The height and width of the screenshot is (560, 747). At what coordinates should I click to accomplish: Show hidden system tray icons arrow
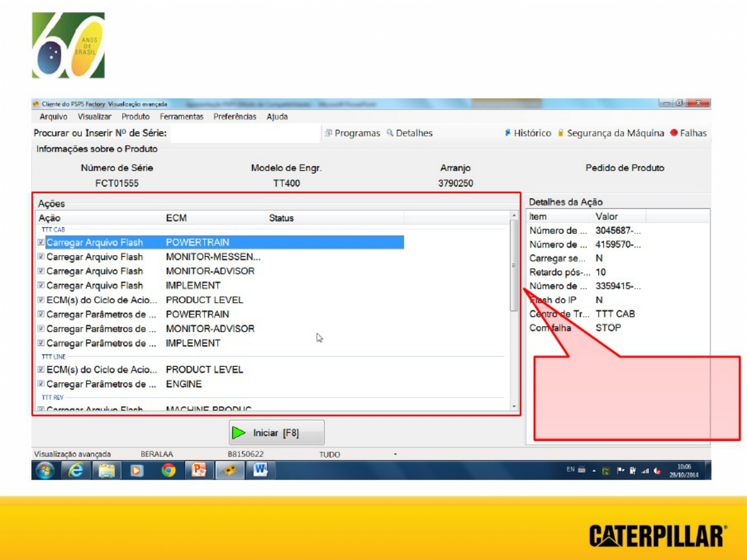point(594,470)
